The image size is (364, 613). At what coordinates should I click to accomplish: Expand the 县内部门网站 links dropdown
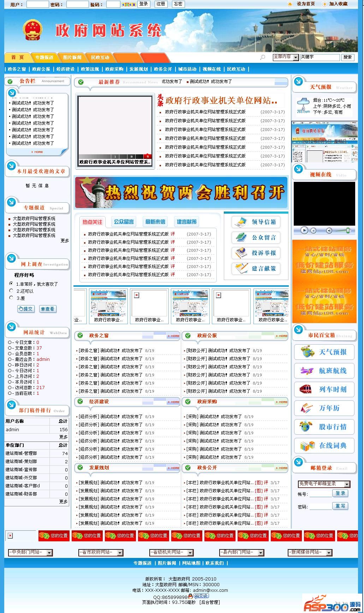pyautogui.click(x=241, y=552)
